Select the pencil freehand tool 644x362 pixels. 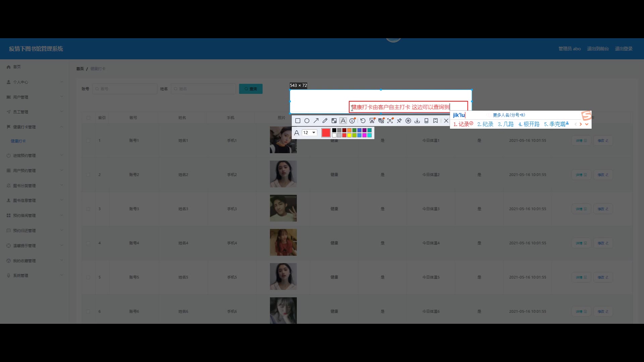click(325, 121)
